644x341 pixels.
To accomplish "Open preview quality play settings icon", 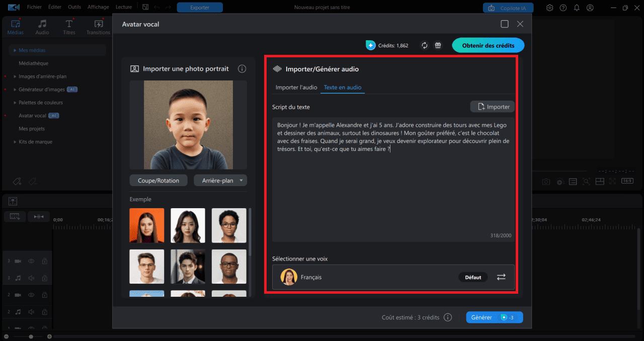I will (559, 182).
